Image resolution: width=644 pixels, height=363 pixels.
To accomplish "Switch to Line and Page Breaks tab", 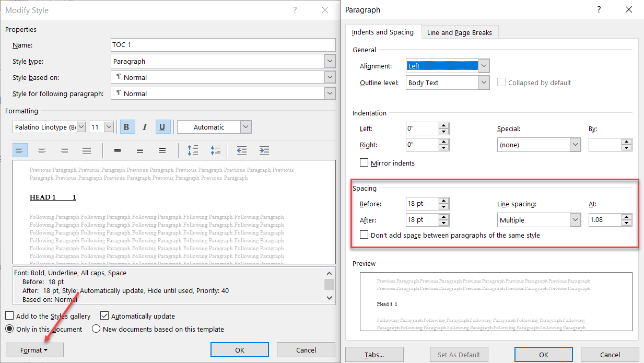I will [x=460, y=32].
